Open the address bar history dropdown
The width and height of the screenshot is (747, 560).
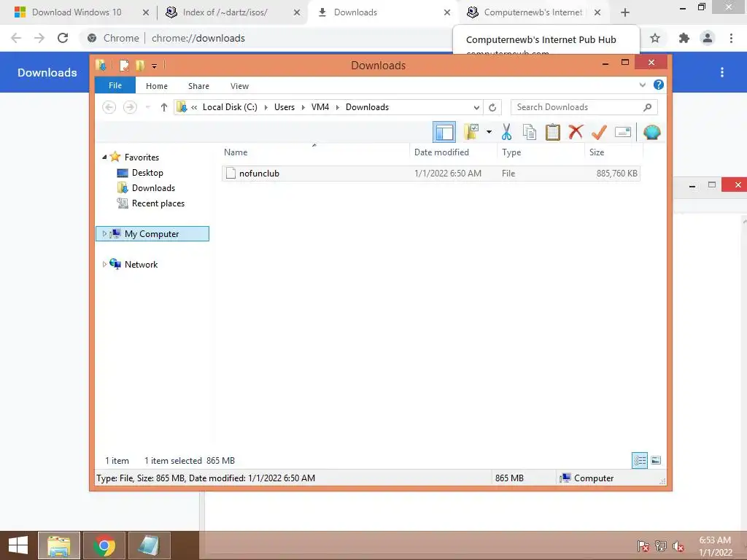476,107
